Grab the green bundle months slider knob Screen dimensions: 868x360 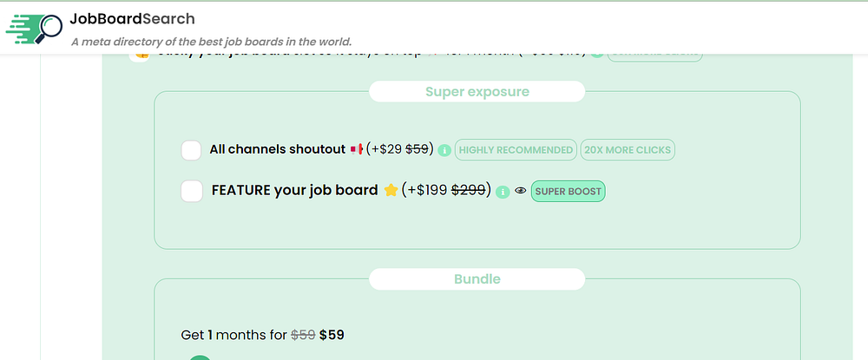point(201,357)
